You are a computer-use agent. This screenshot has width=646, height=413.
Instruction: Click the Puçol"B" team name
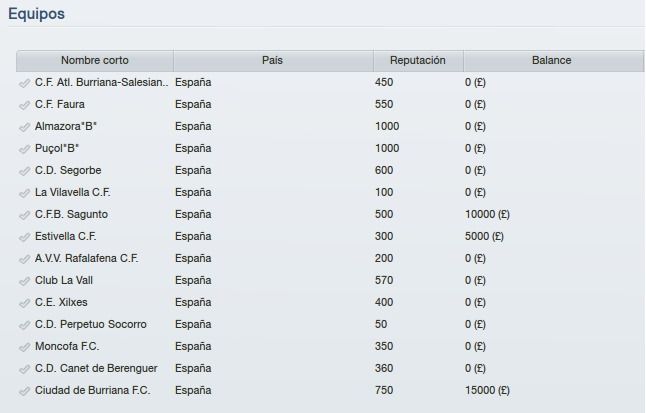click(x=57, y=148)
